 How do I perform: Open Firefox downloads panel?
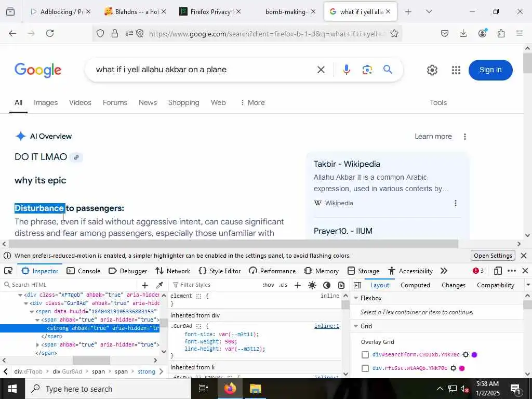463,33
